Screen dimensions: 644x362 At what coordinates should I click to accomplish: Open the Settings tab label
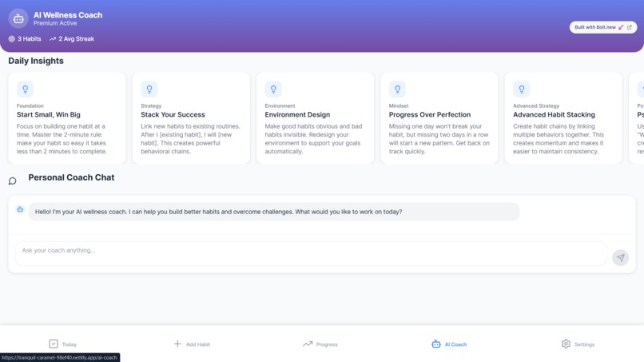pyautogui.click(x=584, y=344)
